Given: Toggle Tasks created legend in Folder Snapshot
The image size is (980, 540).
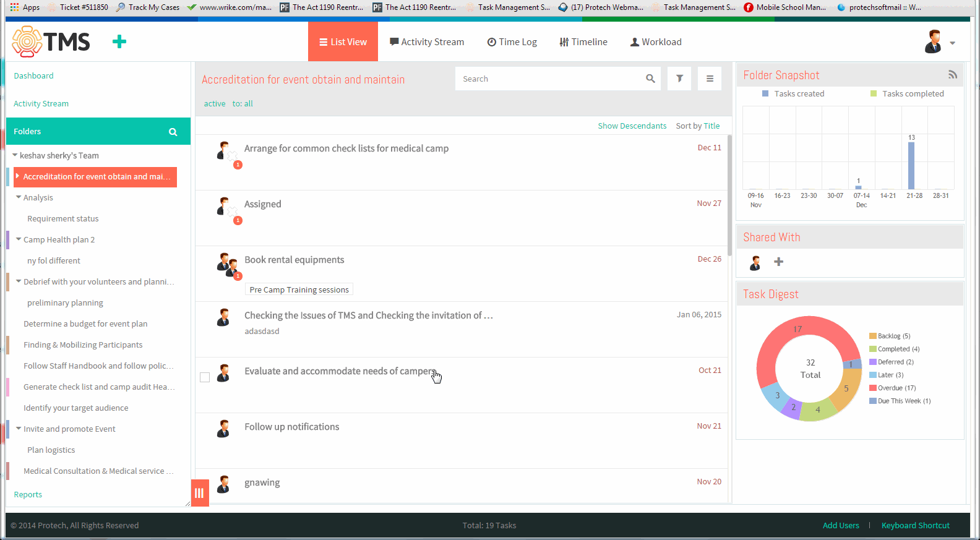Looking at the screenshot, I should 793,93.
